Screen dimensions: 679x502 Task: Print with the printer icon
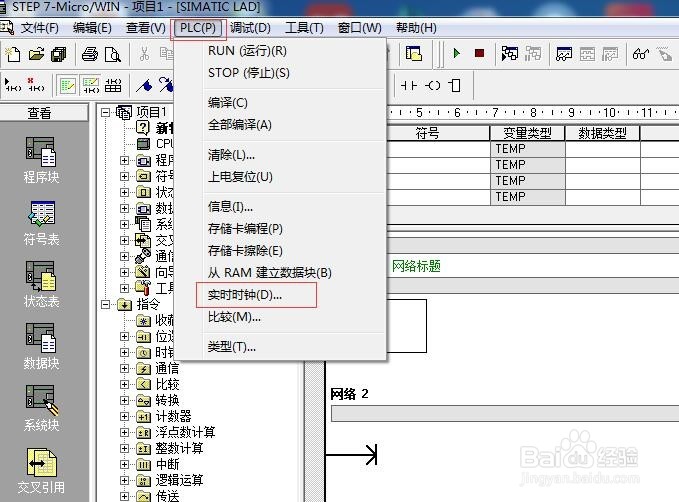coord(90,54)
